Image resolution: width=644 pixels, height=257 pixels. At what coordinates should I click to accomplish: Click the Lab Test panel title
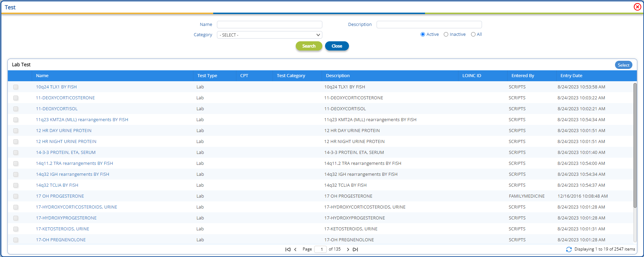(21, 65)
